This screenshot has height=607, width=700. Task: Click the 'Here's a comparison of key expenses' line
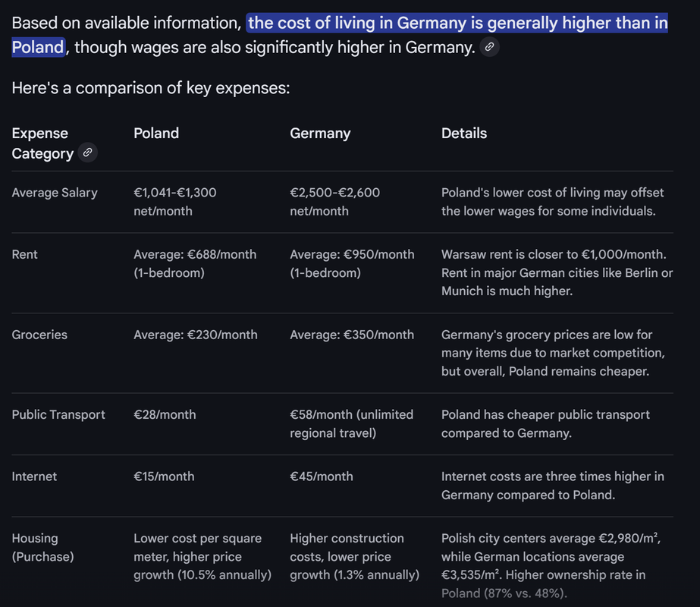click(x=151, y=88)
